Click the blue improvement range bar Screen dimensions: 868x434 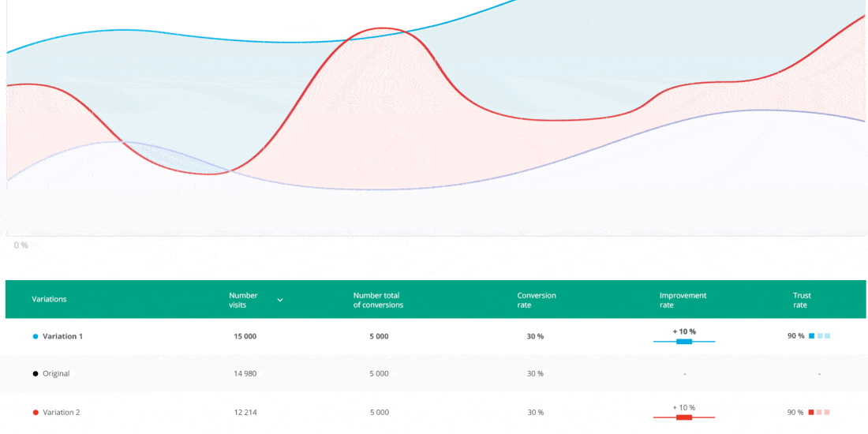pyautogui.click(x=684, y=342)
